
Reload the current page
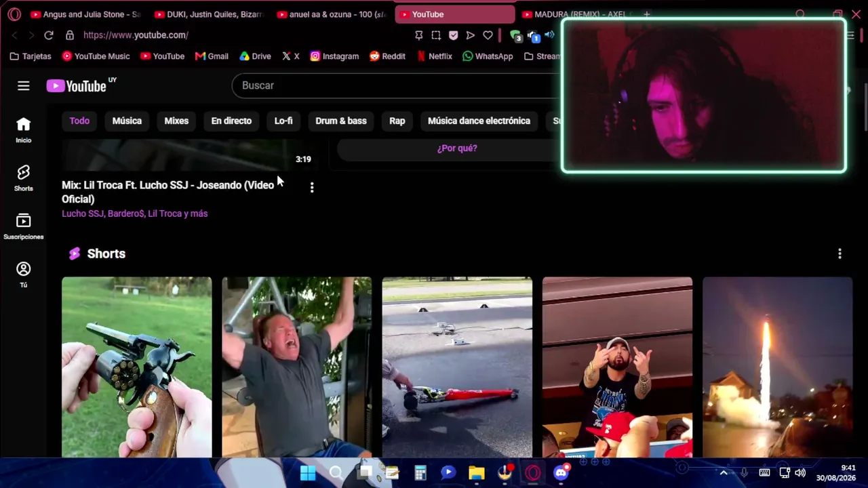point(49,35)
